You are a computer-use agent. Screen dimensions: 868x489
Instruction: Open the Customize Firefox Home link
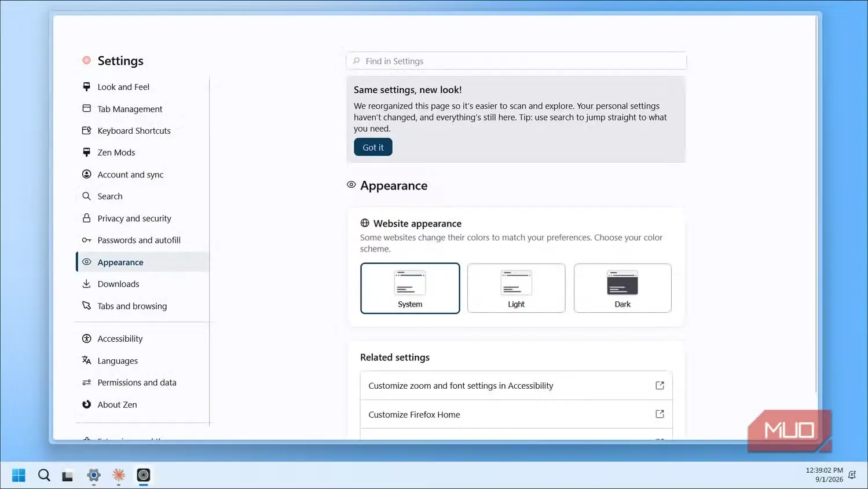(516, 414)
